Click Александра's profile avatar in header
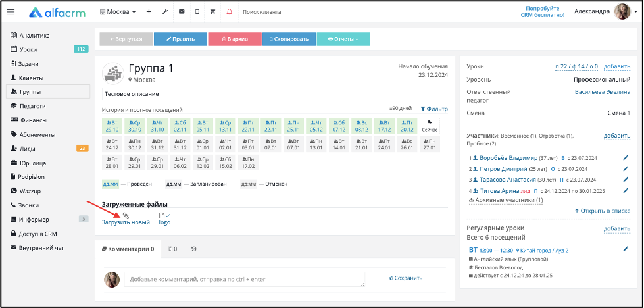 point(622,11)
